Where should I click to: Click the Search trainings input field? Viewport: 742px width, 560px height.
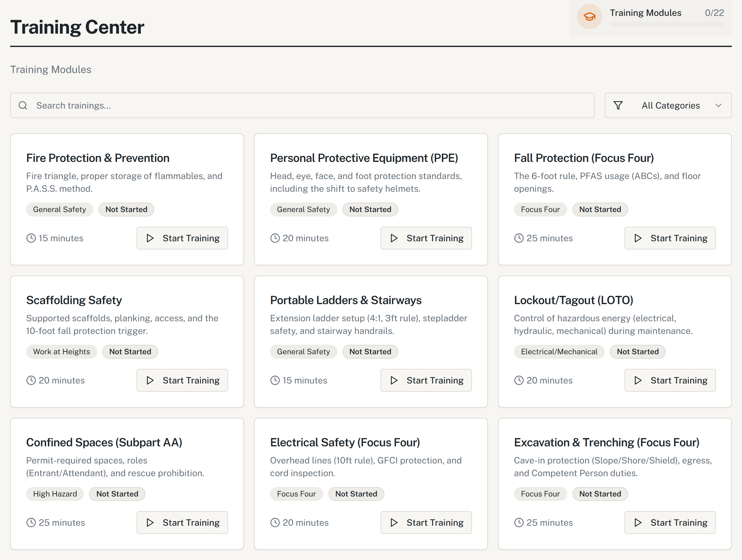pyautogui.click(x=302, y=106)
